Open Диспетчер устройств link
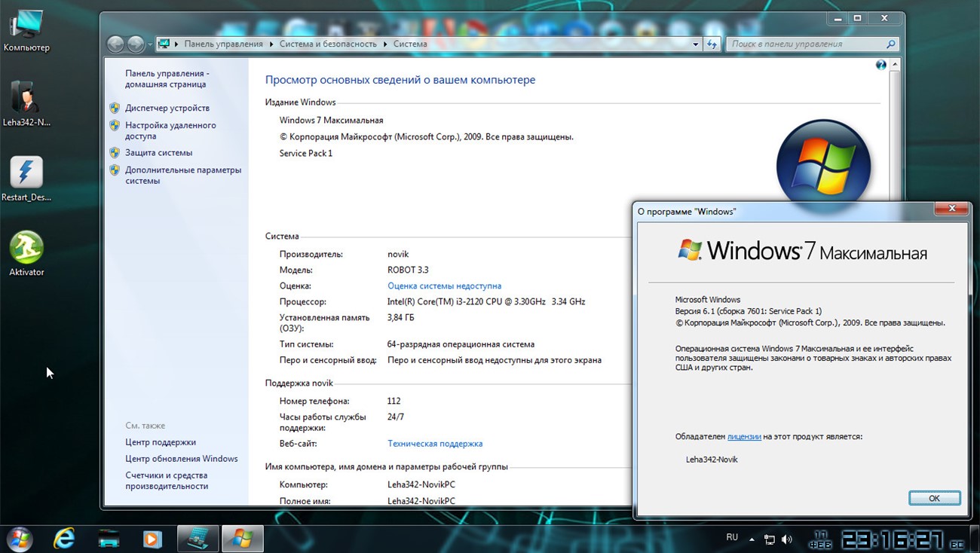The height and width of the screenshot is (553, 980). [167, 108]
